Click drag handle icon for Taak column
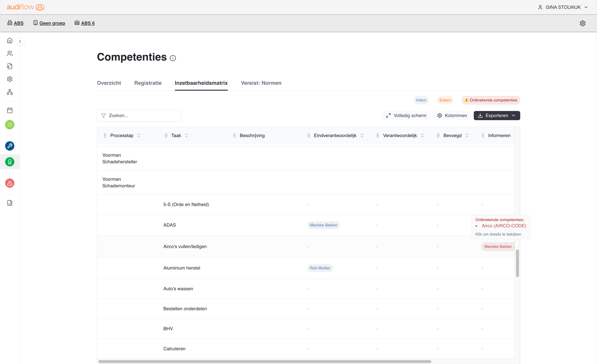 pos(166,136)
